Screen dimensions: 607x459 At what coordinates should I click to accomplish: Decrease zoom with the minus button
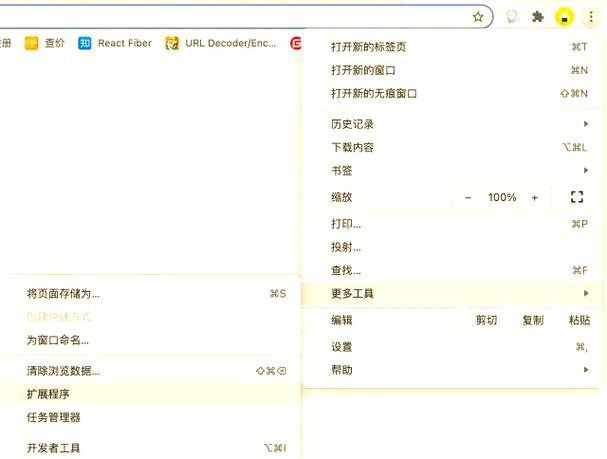coord(468,198)
